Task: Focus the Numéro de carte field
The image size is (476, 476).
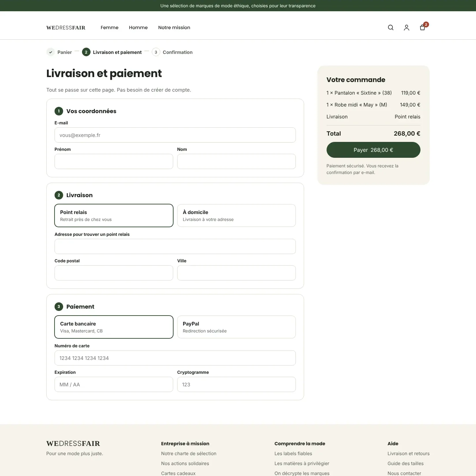Action: point(175,358)
